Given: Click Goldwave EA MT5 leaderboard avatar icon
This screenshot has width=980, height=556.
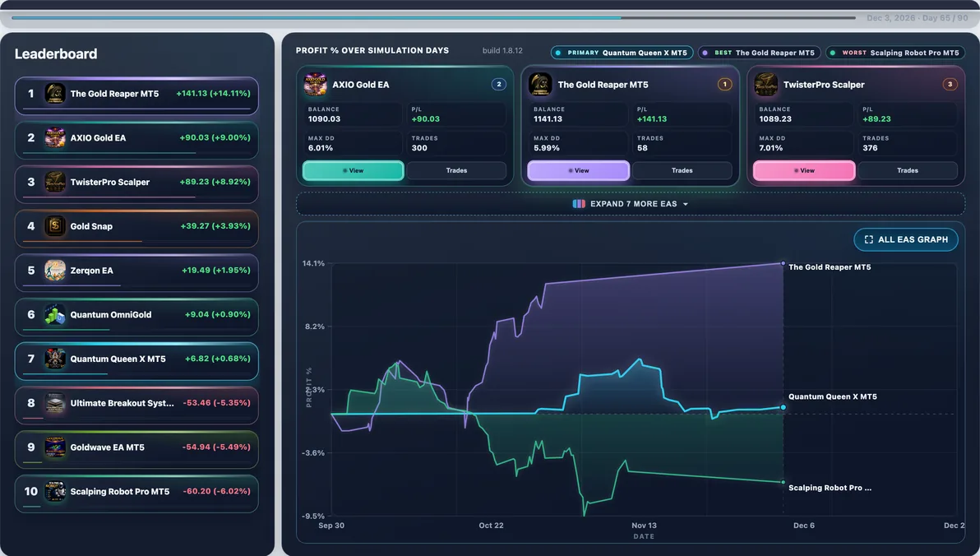Looking at the screenshot, I should click(x=55, y=447).
